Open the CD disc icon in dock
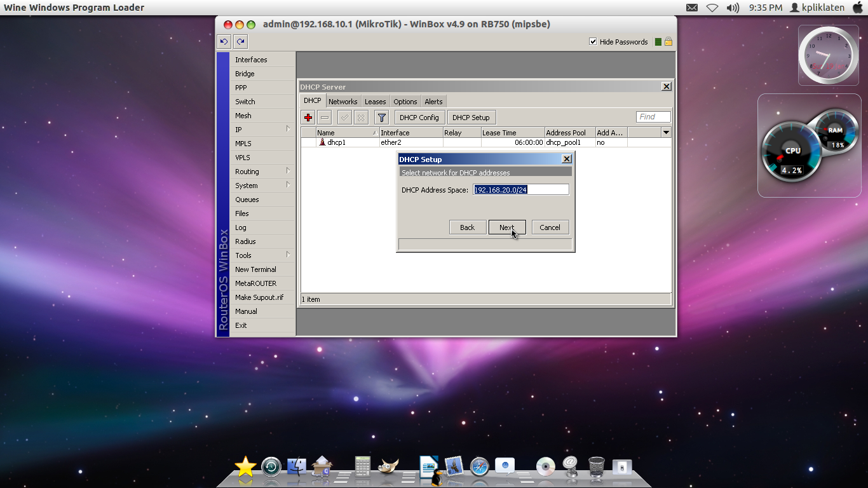Screen dimensions: 868x488 coord(546,467)
